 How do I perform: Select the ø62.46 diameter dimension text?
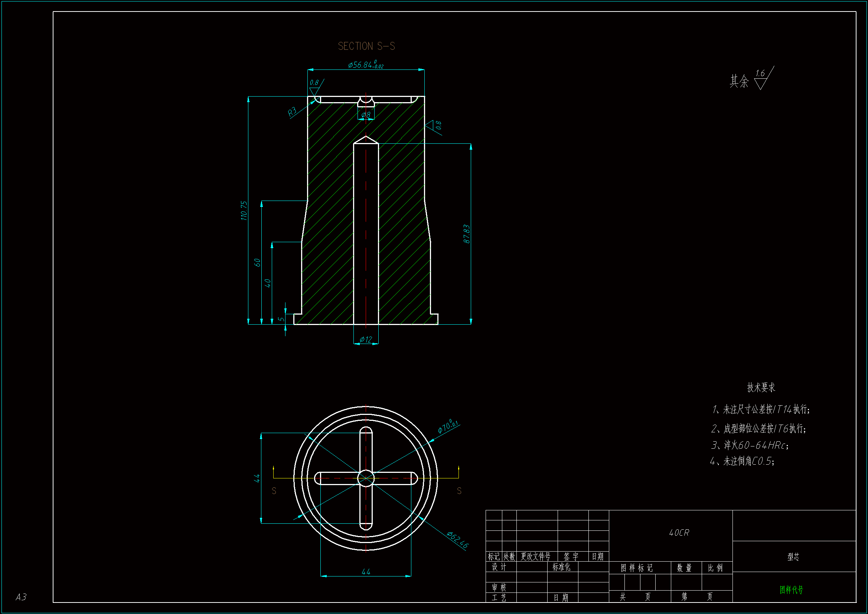click(457, 540)
